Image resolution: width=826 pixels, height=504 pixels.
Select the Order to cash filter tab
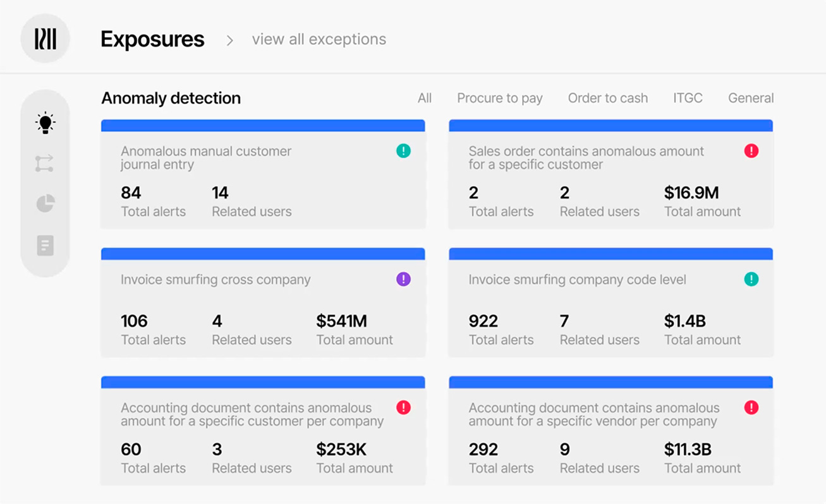[x=608, y=98]
